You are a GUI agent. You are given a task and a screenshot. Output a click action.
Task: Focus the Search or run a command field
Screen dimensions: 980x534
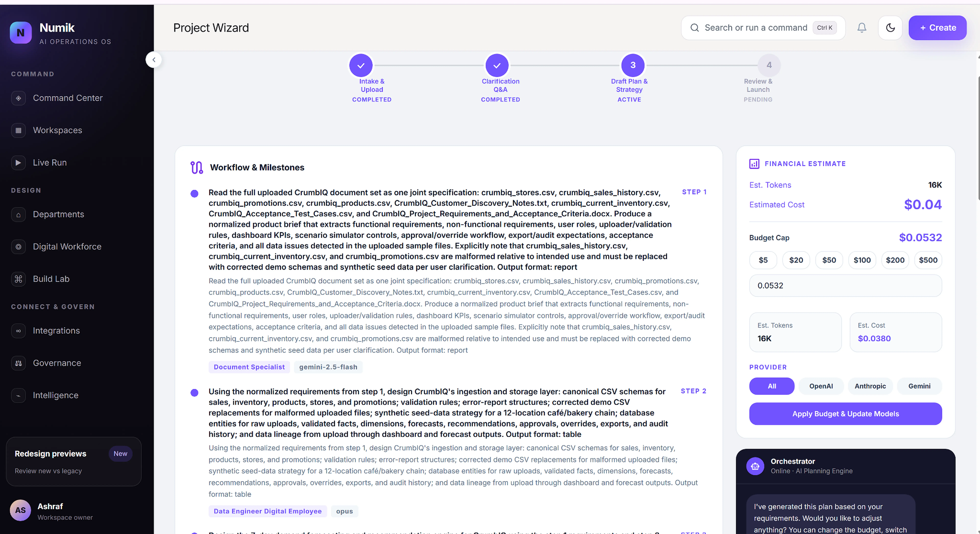763,28
